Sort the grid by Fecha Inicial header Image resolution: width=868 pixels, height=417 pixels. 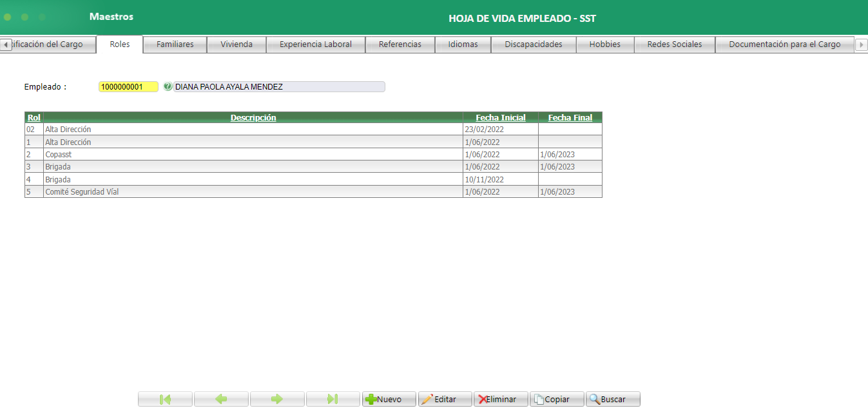[x=500, y=117]
